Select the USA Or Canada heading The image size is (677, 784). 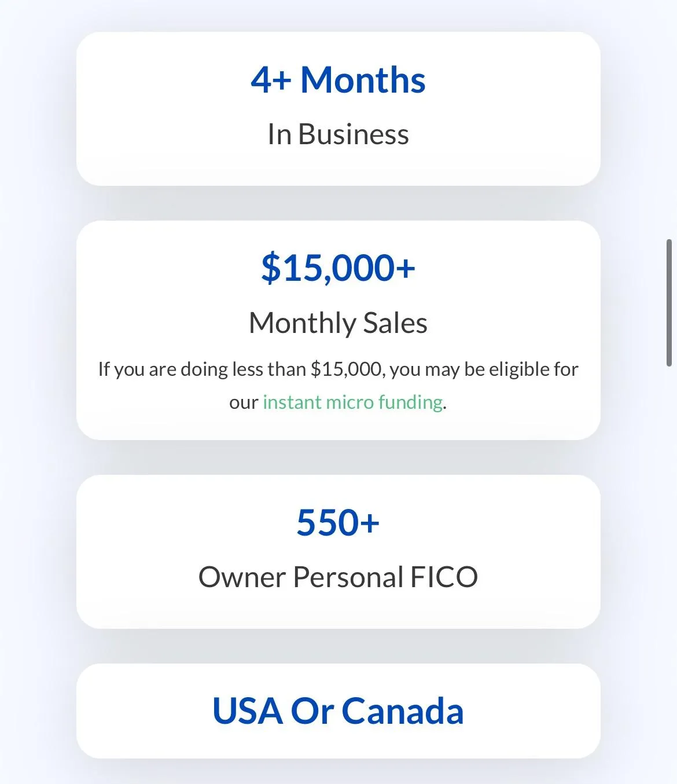339,710
